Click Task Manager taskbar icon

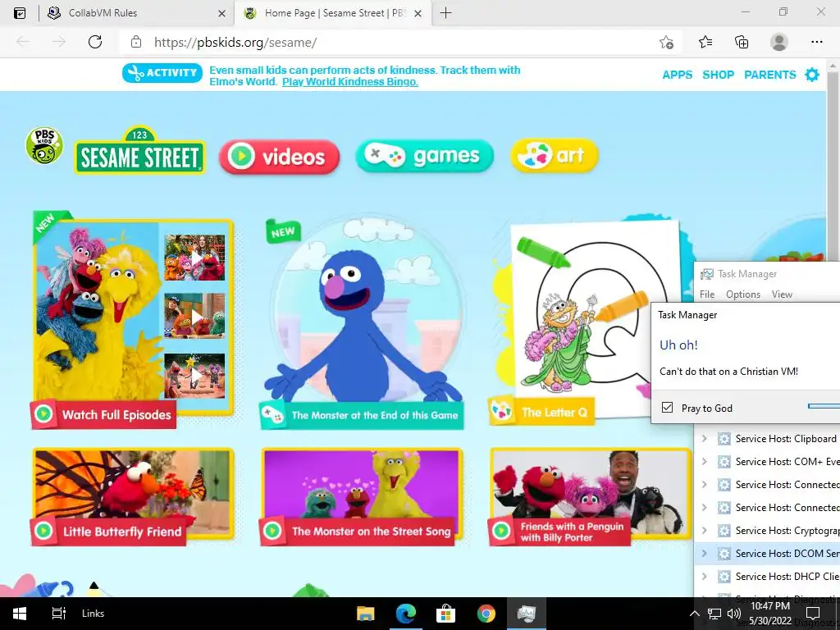[x=526, y=614]
